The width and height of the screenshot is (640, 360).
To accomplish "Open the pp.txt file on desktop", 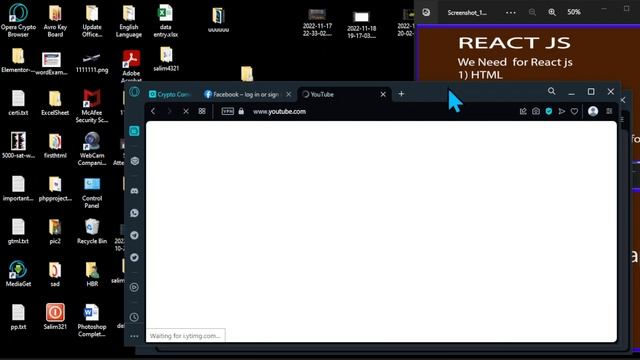I will (18, 317).
